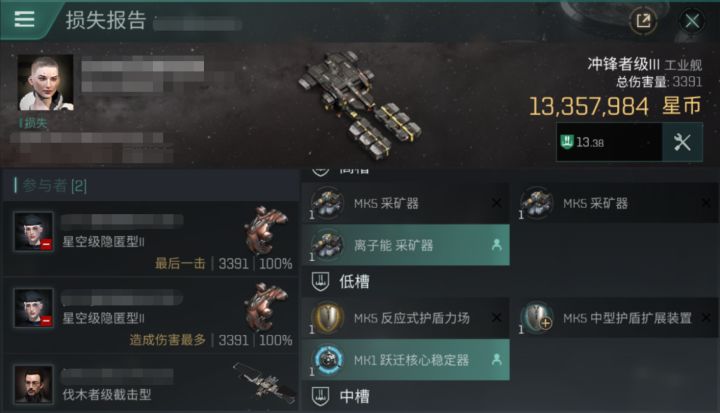Open the hamburger menu icon
This screenshot has width=720, height=413.
coord(24,20)
